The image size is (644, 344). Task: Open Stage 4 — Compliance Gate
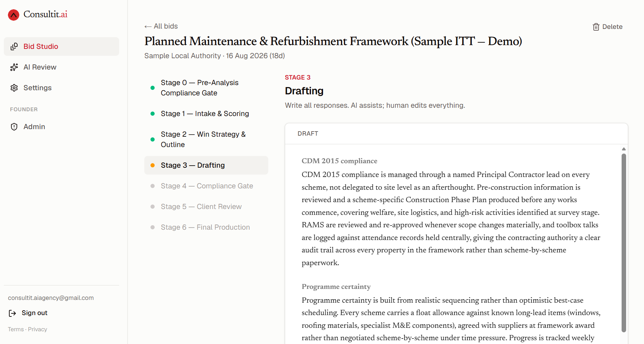pyautogui.click(x=206, y=186)
